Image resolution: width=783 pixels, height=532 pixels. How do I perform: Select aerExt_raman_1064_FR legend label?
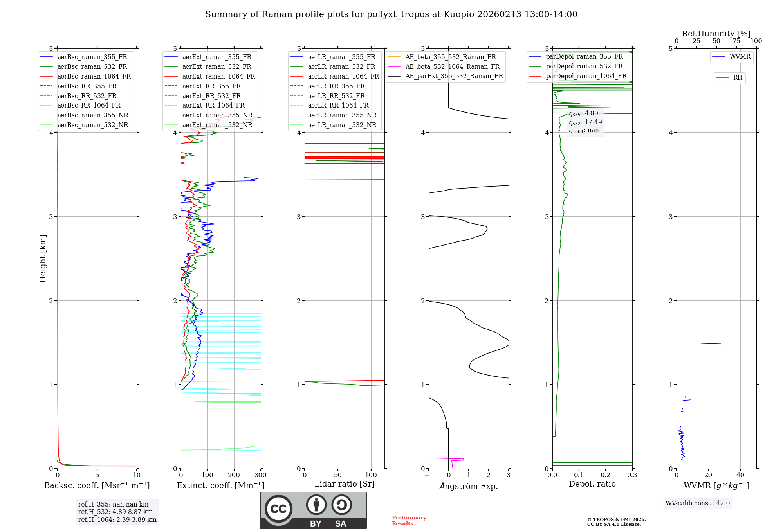click(x=218, y=76)
